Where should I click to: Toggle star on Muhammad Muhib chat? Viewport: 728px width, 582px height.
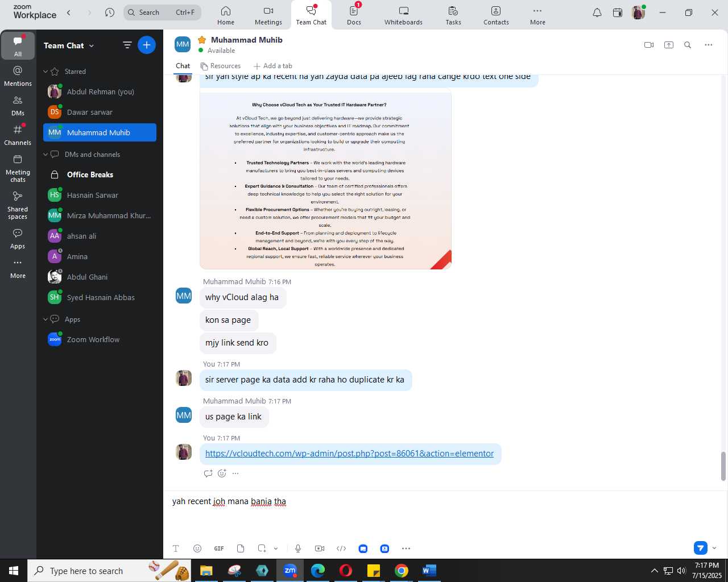(x=201, y=40)
